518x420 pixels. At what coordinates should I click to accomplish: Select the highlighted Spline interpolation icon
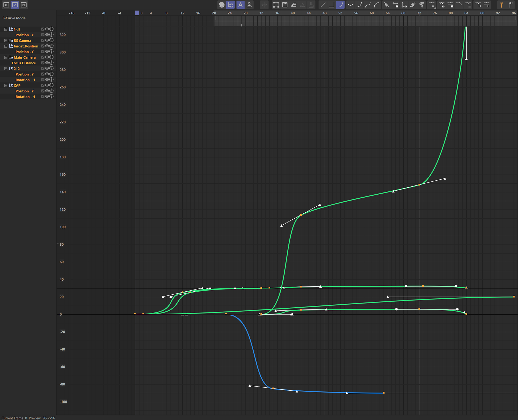(x=340, y=5)
